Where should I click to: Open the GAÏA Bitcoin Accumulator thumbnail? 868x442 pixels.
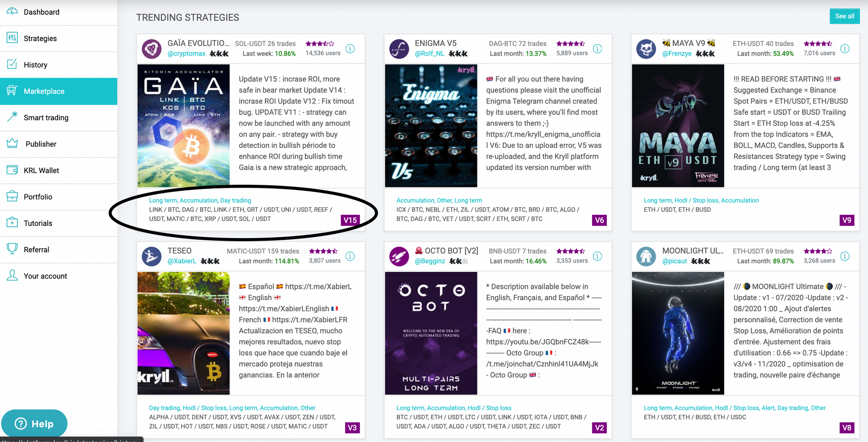[184, 126]
